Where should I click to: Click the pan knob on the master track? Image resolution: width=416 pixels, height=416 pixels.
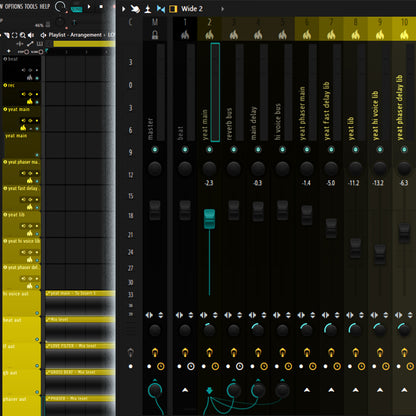point(155,169)
